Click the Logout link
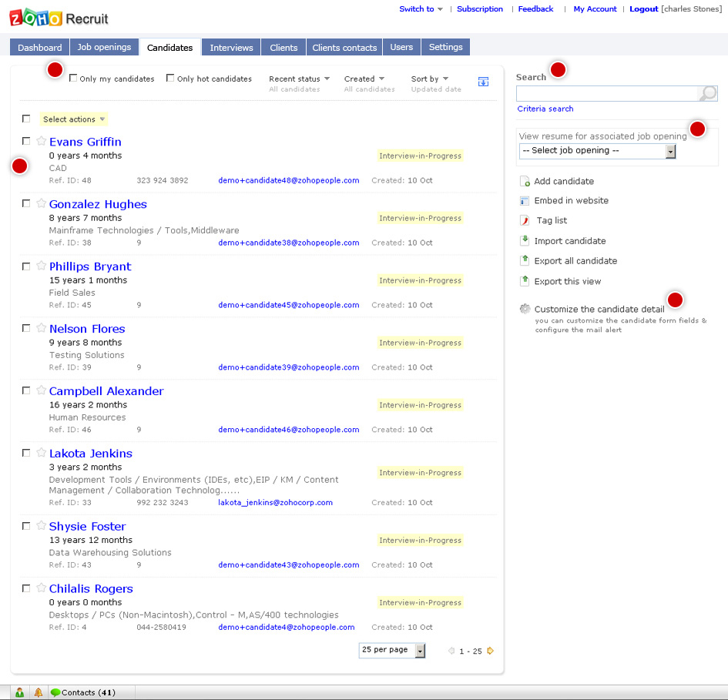Image resolution: width=728 pixels, height=700 pixels. tap(643, 8)
